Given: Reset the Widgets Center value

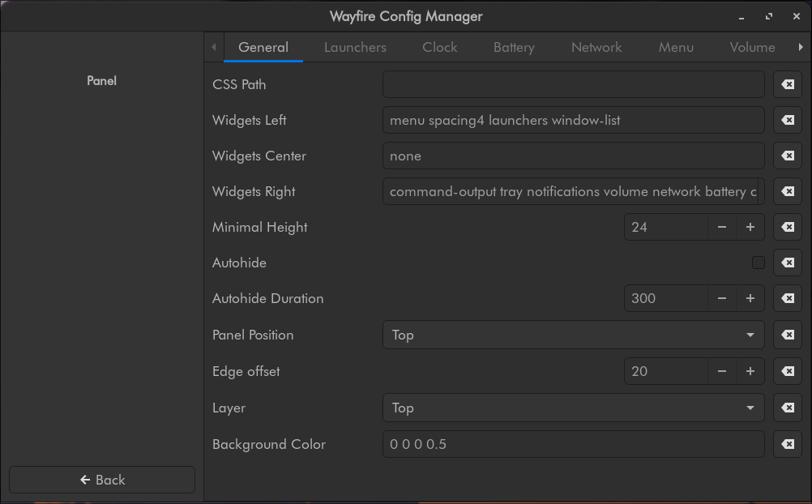Looking at the screenshot, I should 788,156.
